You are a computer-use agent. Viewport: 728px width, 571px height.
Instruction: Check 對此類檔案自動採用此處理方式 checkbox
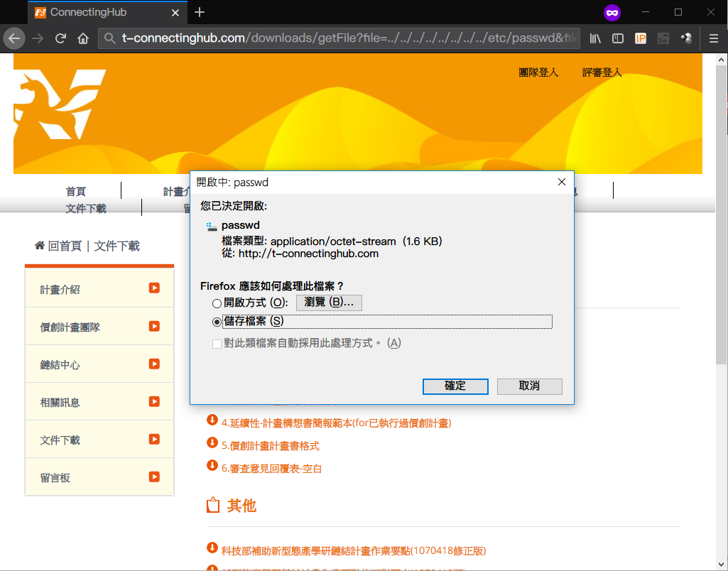pyautogui.click(x=217, y=344)
